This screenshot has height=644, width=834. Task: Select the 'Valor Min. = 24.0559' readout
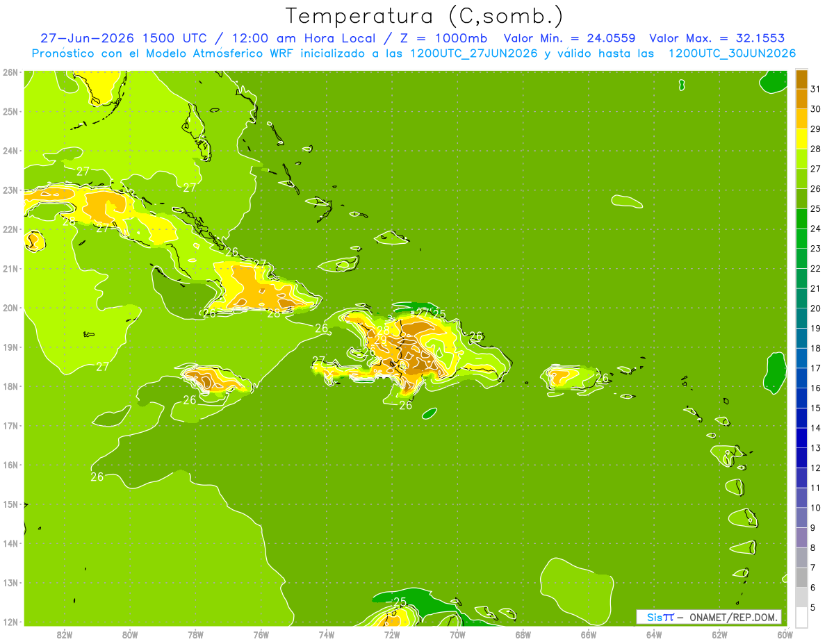coord(569,38)
